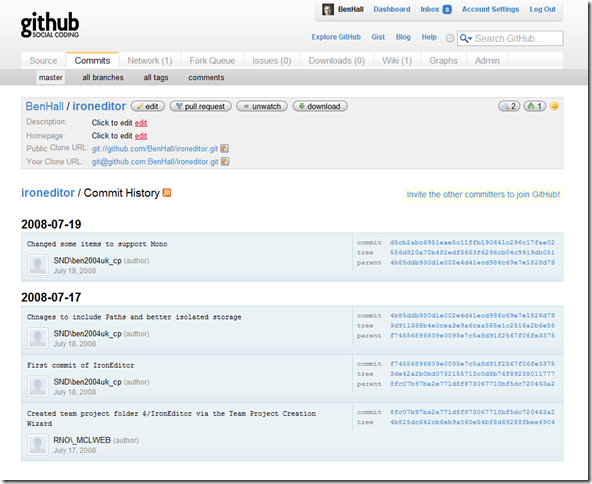View the forks count button showing 1
This screenshot has width=592, height=484.
pyautogui.click(x=535, y=106)
